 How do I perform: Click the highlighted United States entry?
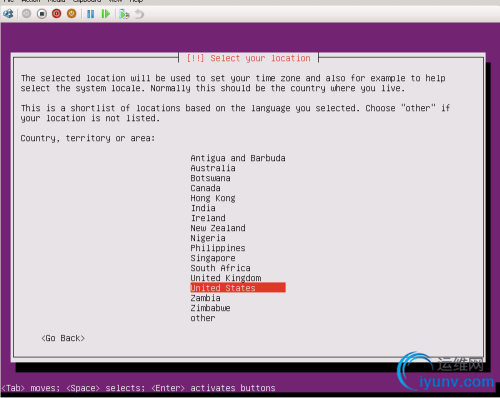click(x=238, y=288)
